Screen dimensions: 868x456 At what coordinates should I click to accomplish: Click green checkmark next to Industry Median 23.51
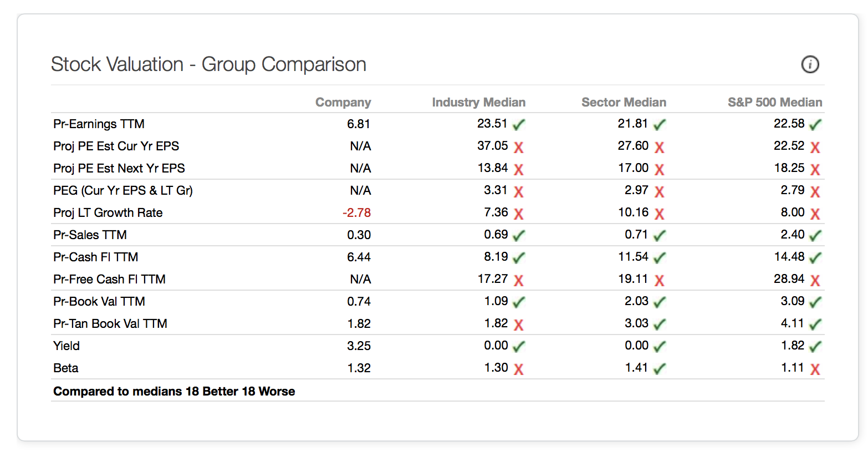click(x=518, y=125)
